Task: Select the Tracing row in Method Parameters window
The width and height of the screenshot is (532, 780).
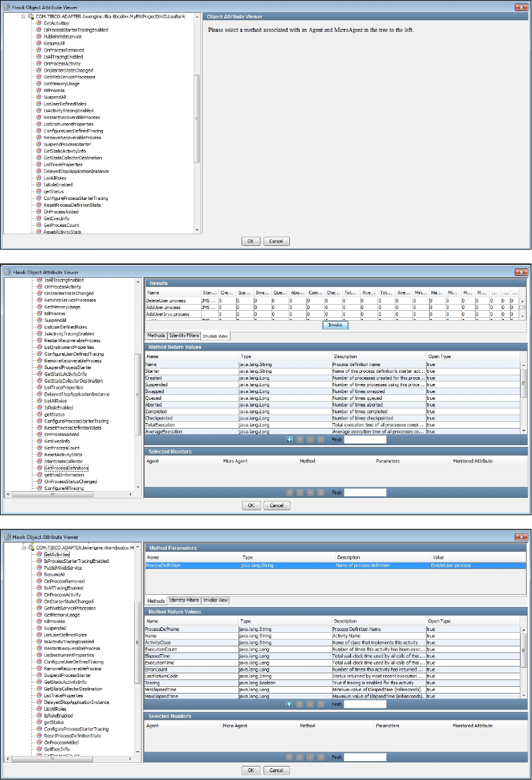Action: click(332, 683)
